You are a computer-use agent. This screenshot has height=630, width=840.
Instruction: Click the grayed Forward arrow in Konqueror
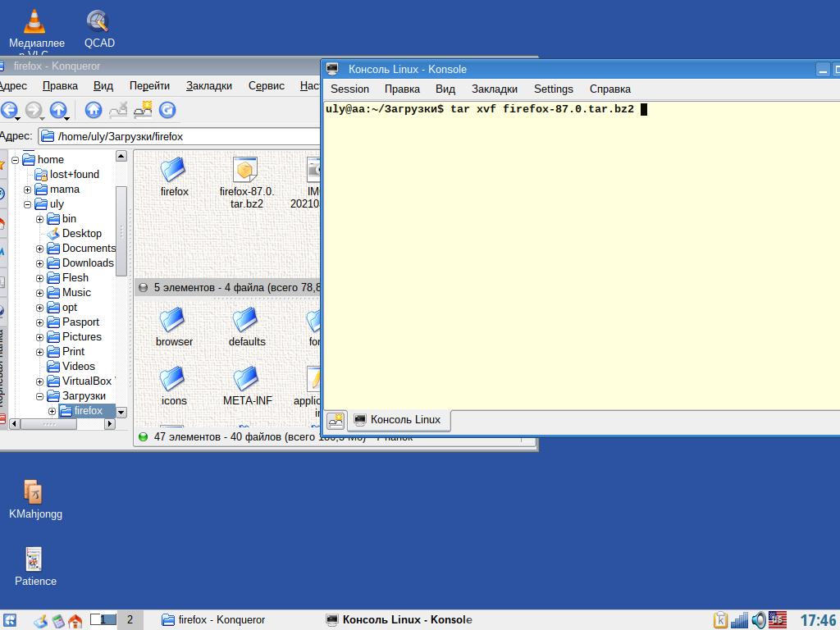(x=33, y=110)
